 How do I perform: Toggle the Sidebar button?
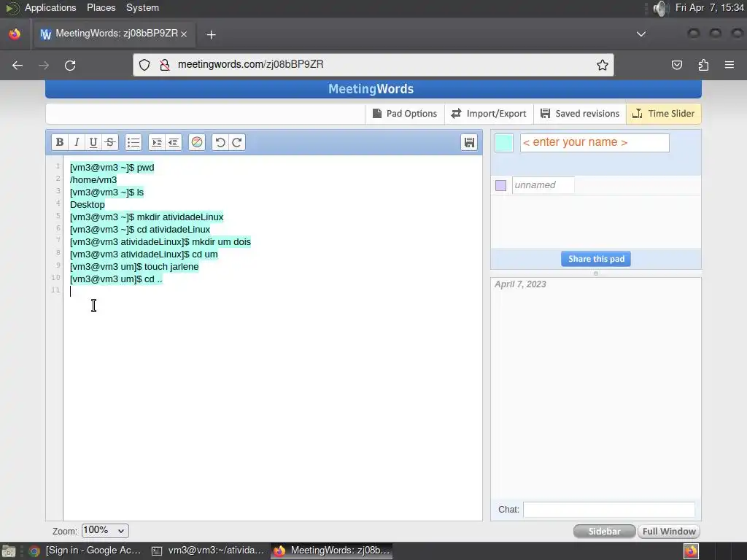604,532
